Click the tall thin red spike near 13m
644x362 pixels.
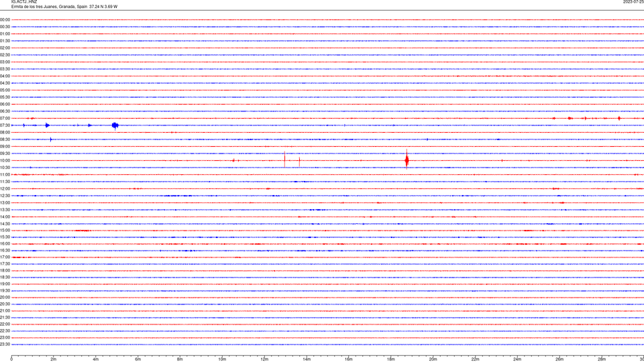pos(284,160)
